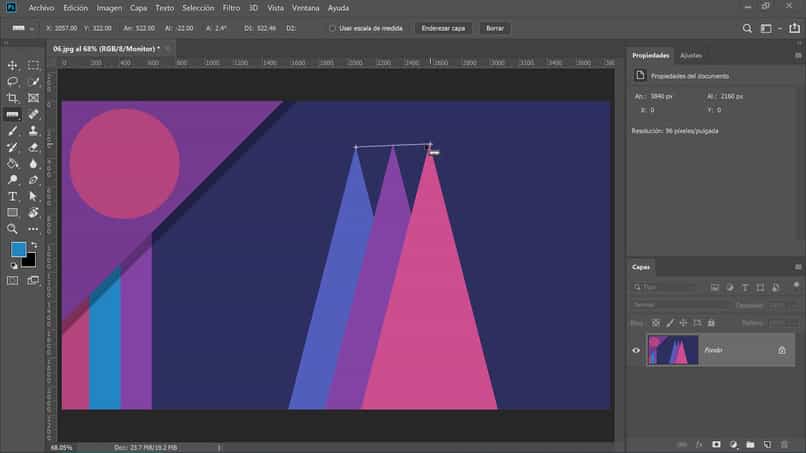806x453 pixels.
Task: Select the Clone Stamp tool
Action: pos(33,131)
